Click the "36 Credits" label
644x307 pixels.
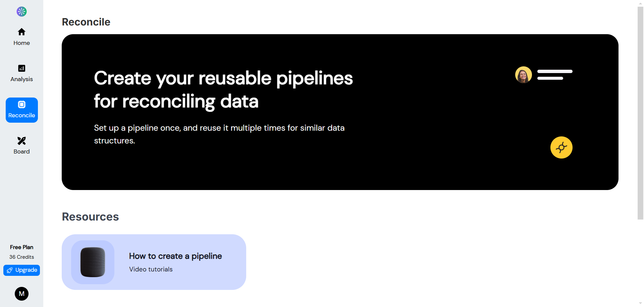pos(21,257)
